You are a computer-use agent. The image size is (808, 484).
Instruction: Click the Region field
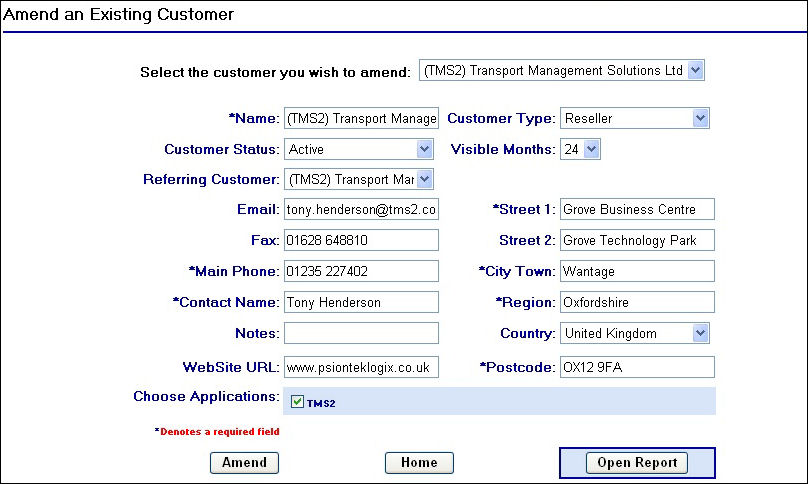click(637, 302)
